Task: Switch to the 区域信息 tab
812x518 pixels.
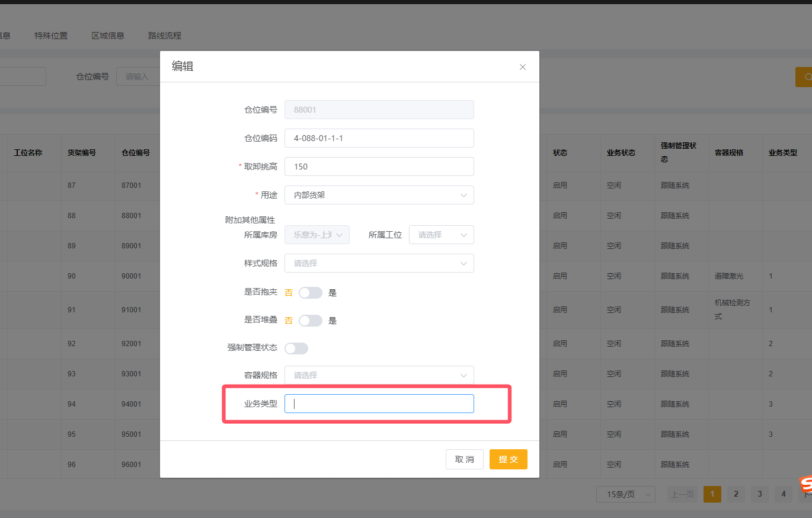Action: pyautogui.click(x=108, y=36)
